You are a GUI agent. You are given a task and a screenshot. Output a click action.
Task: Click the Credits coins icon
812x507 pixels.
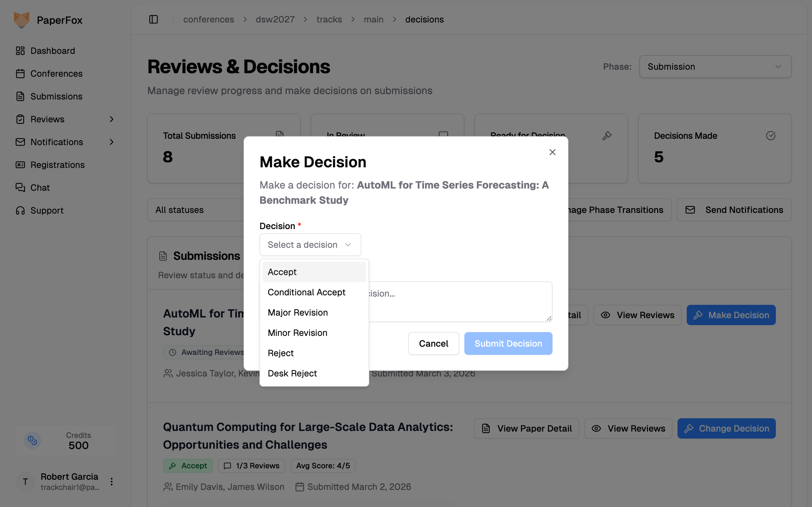pyautogui.click(x=32, y=440)
